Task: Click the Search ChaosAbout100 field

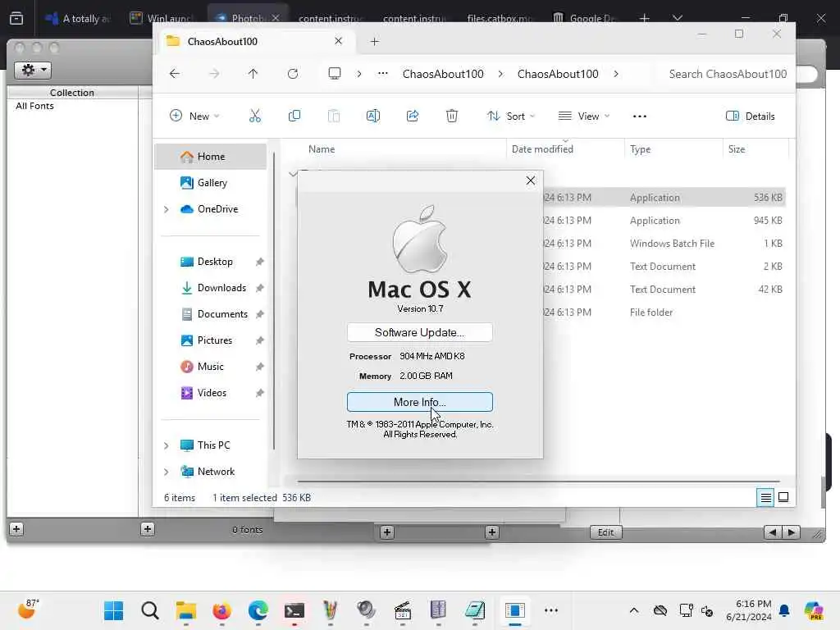Action: click(x=727, y=74)
